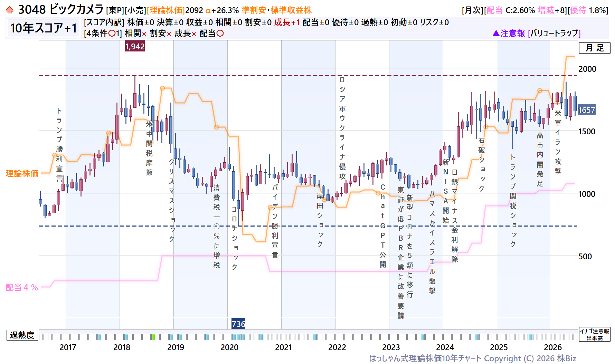
Task: Click the 1657 current price tag
Action: coord(587,110)
